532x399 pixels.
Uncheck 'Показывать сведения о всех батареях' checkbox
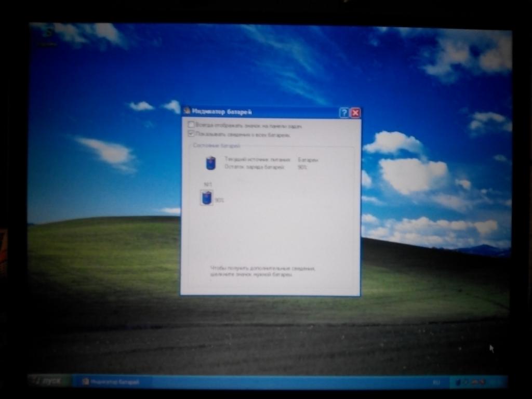191,134
